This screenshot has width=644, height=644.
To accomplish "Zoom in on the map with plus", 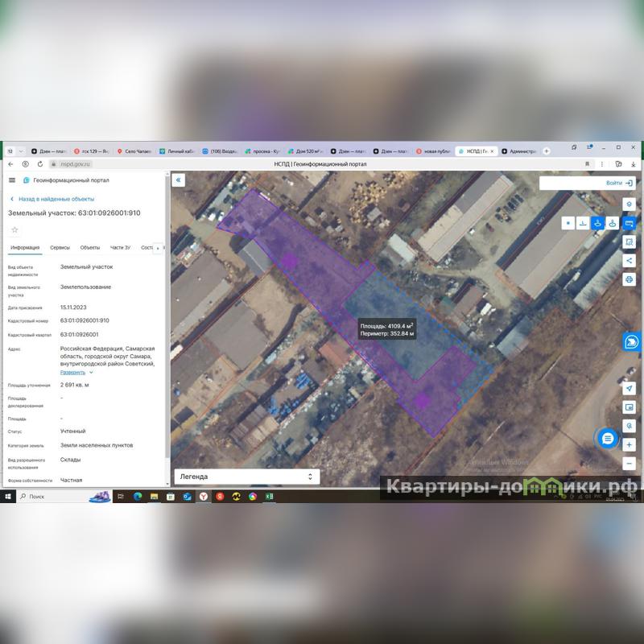I will [x=630, y=444].
